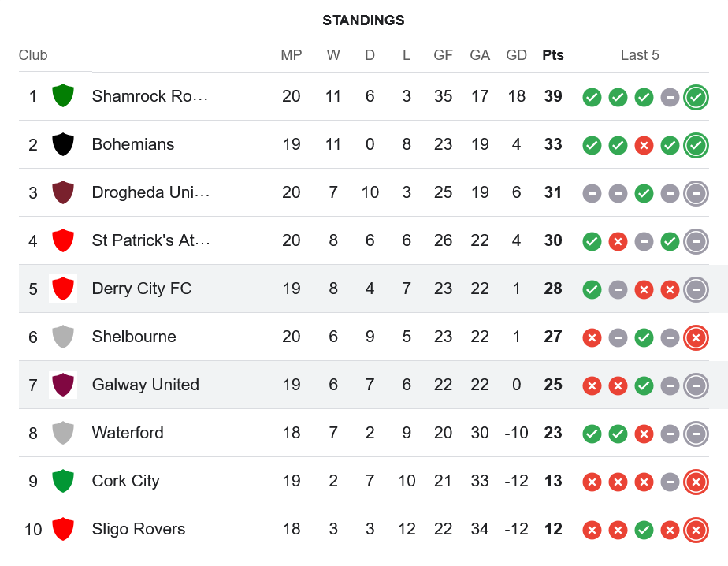
Task: Open the Bohemians team link
Action: click(x=133, y=144)
